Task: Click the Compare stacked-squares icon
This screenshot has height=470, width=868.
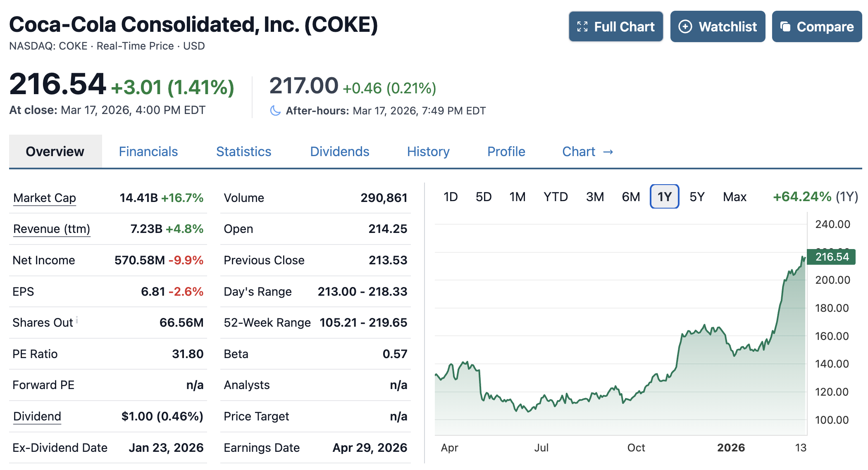Action: pos(785,27)
